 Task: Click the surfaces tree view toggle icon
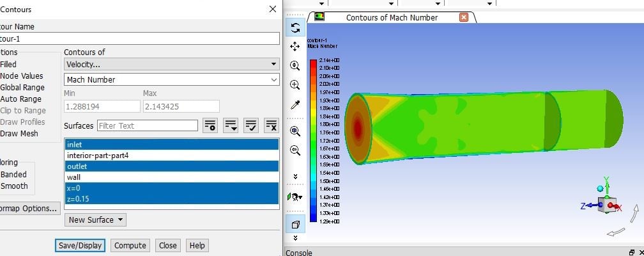click(210, 125)
